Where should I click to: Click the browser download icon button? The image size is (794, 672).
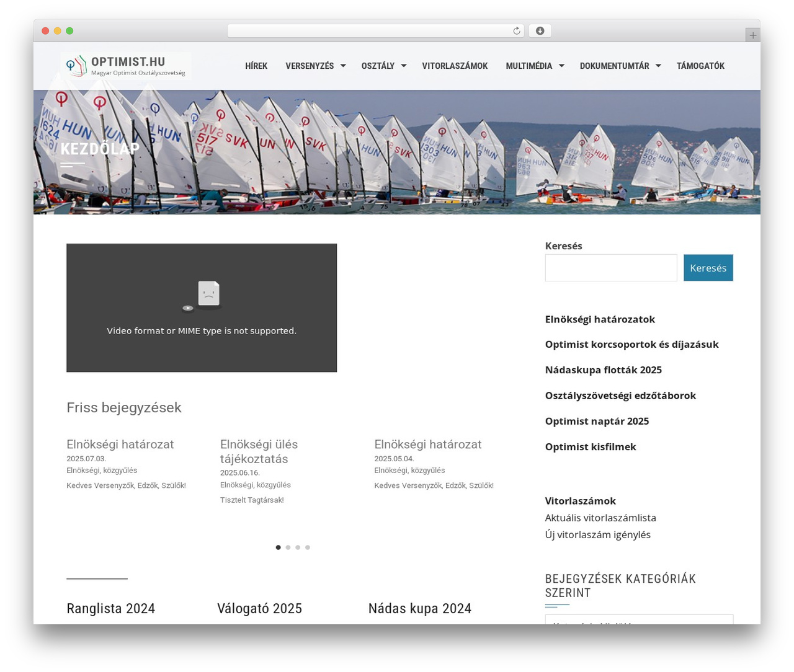coord(540,31)
